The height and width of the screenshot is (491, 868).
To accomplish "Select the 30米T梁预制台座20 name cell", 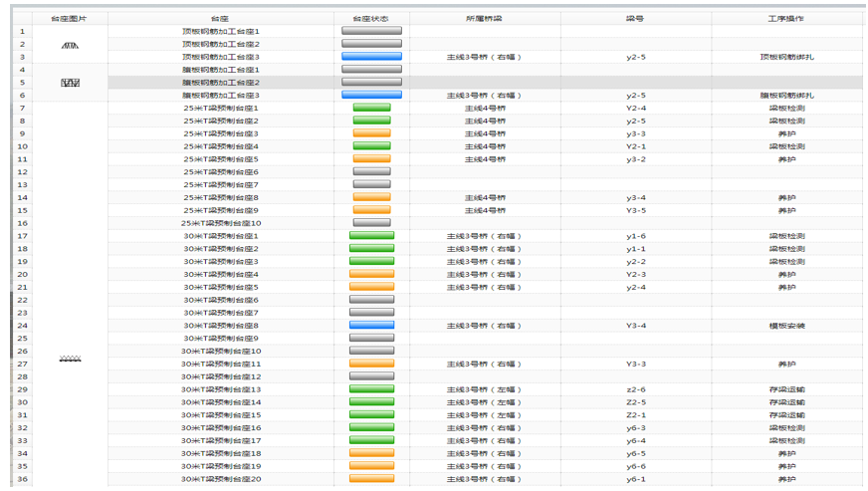I will click(x=220, y=479).
